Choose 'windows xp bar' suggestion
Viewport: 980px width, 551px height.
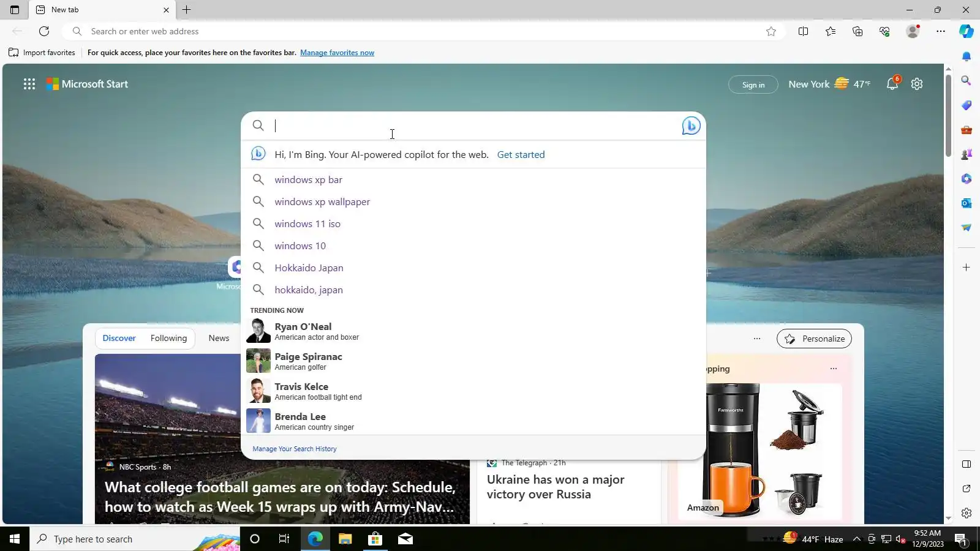tap(473, 179)
